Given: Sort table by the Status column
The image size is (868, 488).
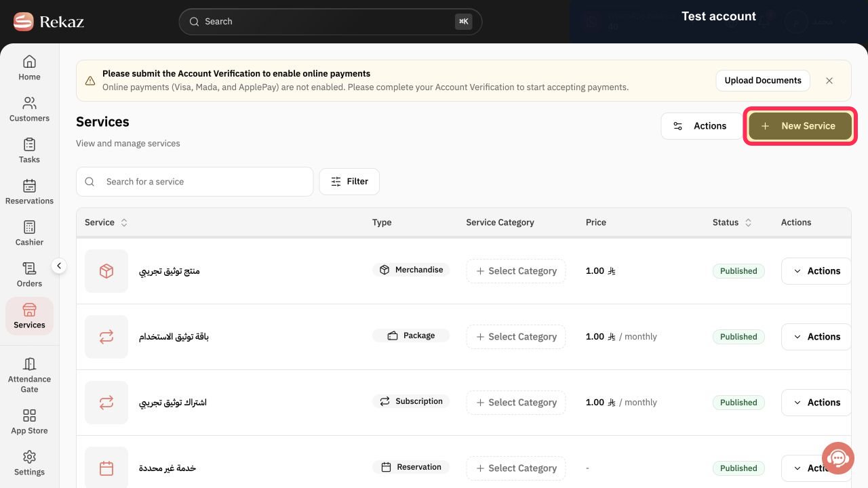Looking at the screenshot, I should (749, 222).
